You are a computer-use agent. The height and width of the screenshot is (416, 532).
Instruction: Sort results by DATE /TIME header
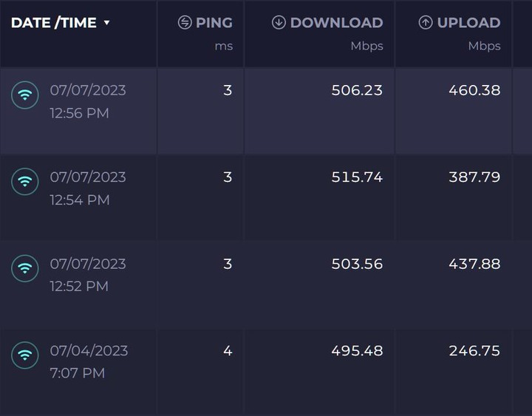[x=54, y=23]
